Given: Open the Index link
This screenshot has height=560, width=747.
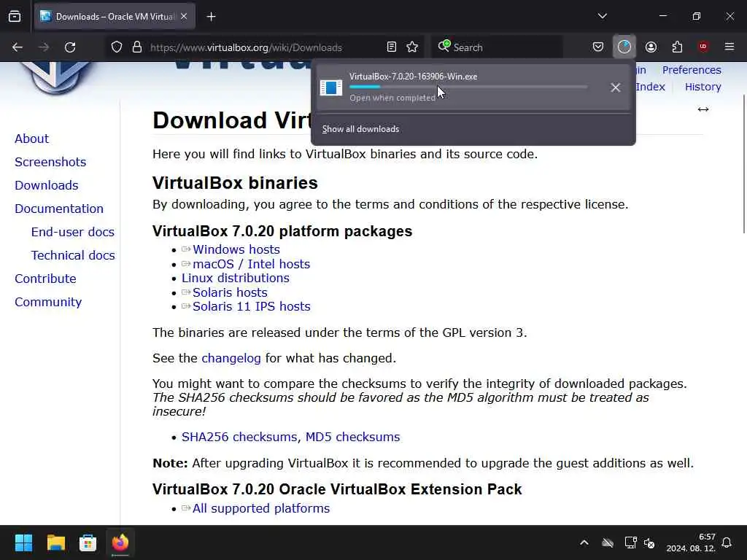Looking at the screenshot, I should [651, 87].
